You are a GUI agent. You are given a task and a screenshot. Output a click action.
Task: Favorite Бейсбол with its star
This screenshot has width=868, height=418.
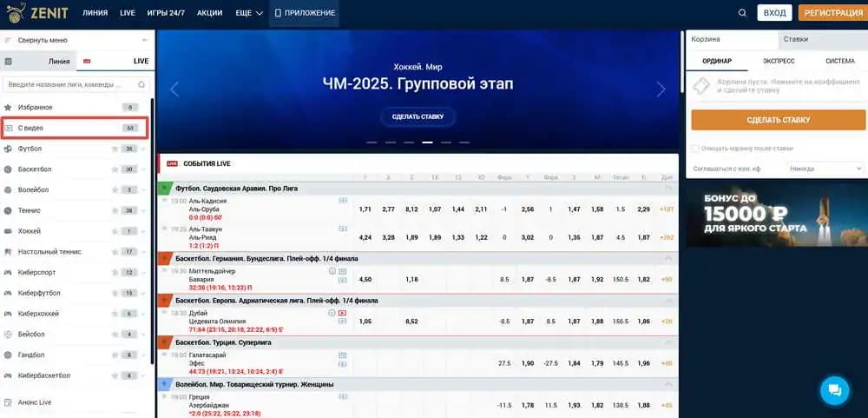click(x=115, y=335)
